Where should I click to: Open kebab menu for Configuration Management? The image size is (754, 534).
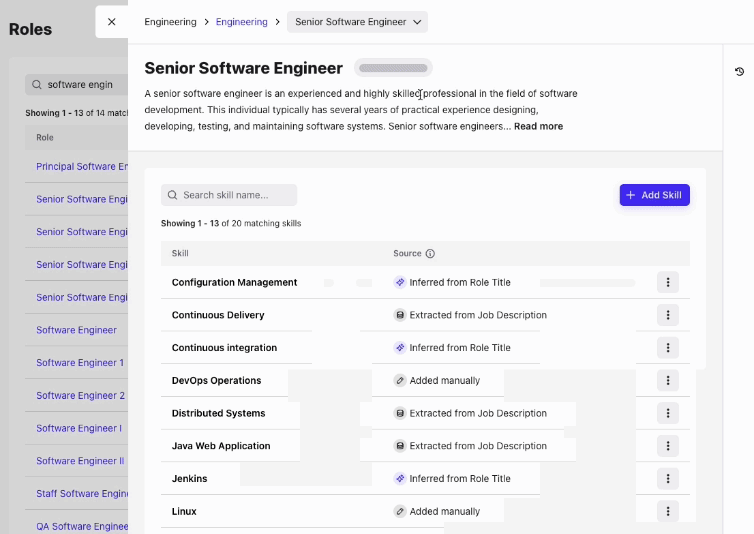[x=668, y=282]
